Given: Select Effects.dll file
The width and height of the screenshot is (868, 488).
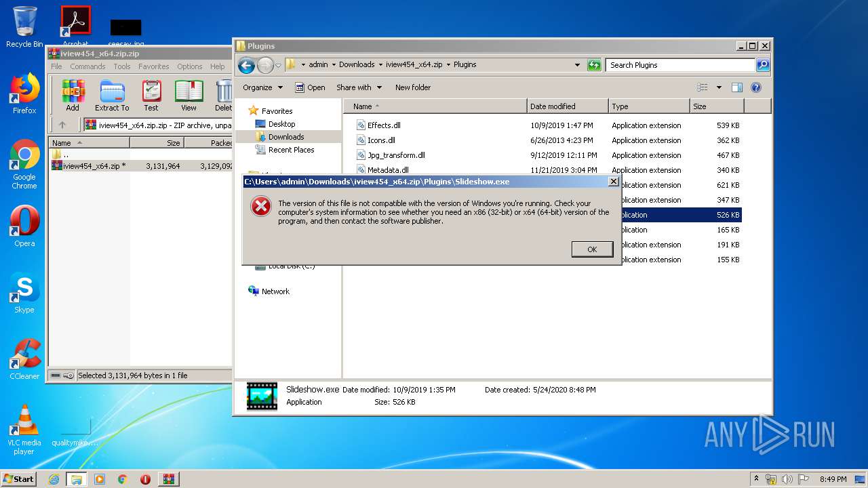Looking at the screenshot, I should [x=384, y=125].
